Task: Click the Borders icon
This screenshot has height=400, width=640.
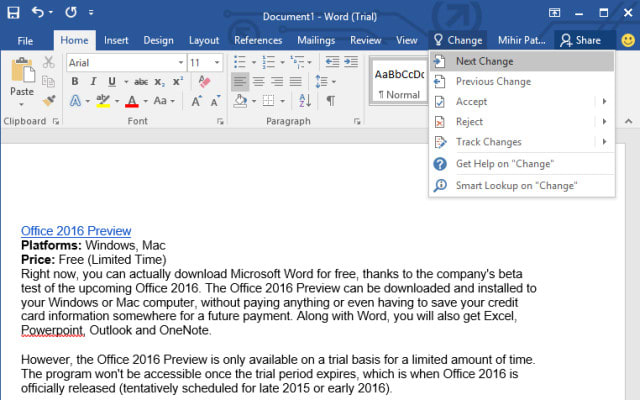Action: coord(268,100)
